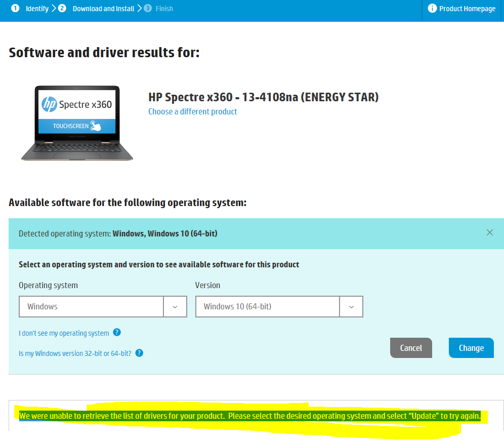Go to the Identify step
Image resolution: width=504 pixels, height=440 pixels.
click(37, 9)
